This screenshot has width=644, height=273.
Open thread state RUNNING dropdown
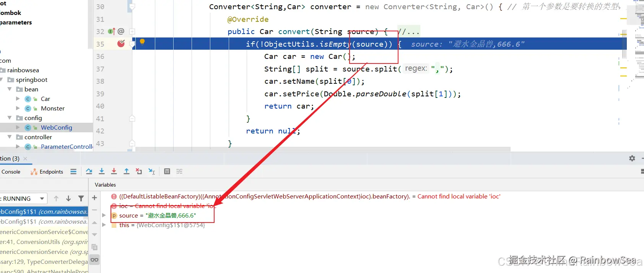click(x=24, y=198)
